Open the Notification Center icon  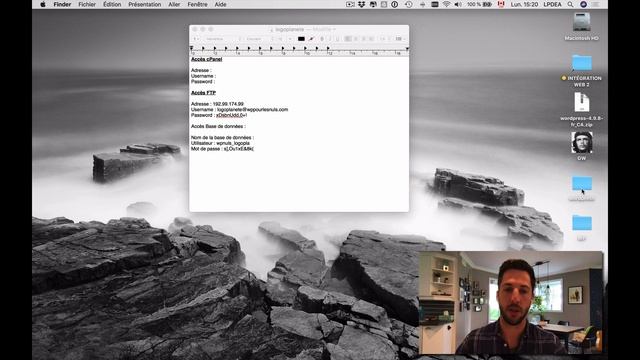596,4
